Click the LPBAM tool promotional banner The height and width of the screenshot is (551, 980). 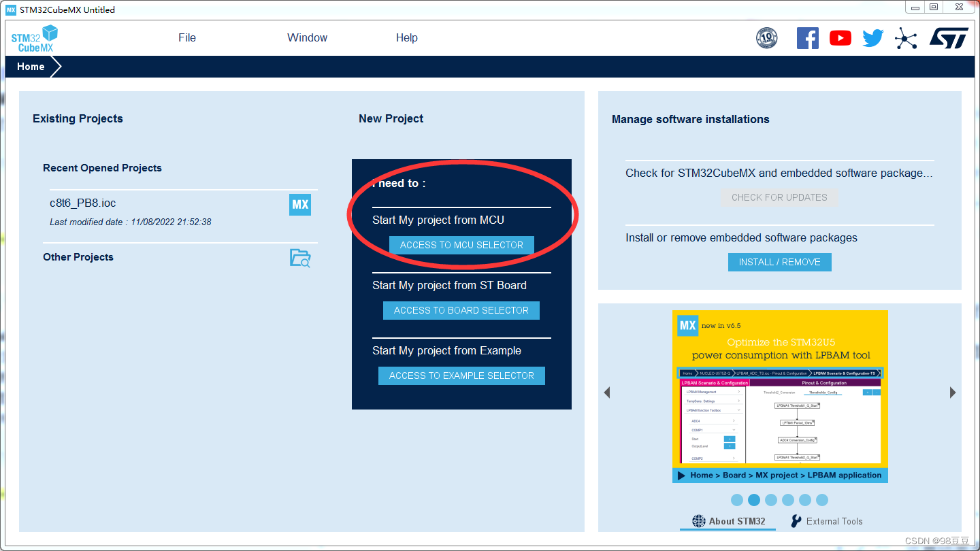[x=780, y=397]
